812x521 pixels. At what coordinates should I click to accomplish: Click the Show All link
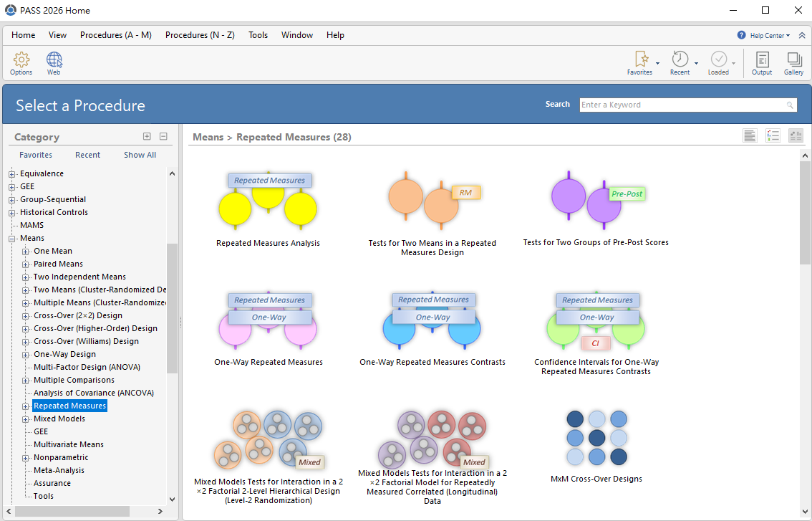pos(140,155)
